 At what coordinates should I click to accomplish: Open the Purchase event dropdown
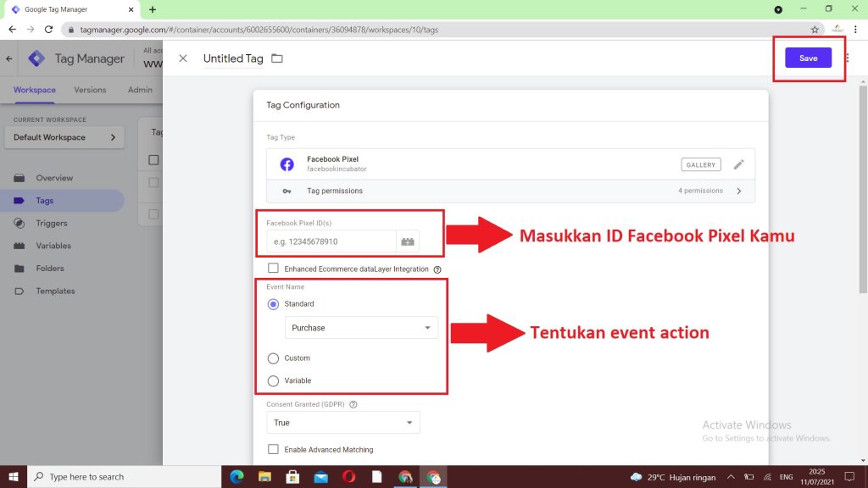(361, 328)
